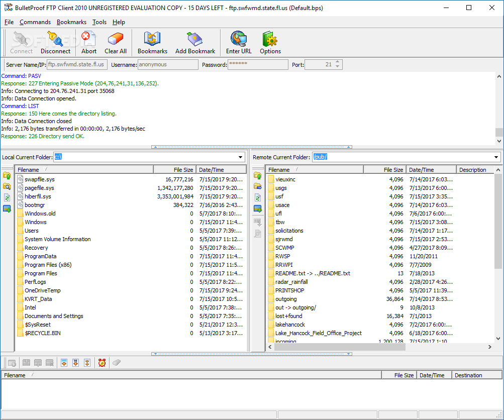The height and width of the screenshot is (420, 504).
Task: Open the Remote Current Folder dropdown
Action: 496,157
